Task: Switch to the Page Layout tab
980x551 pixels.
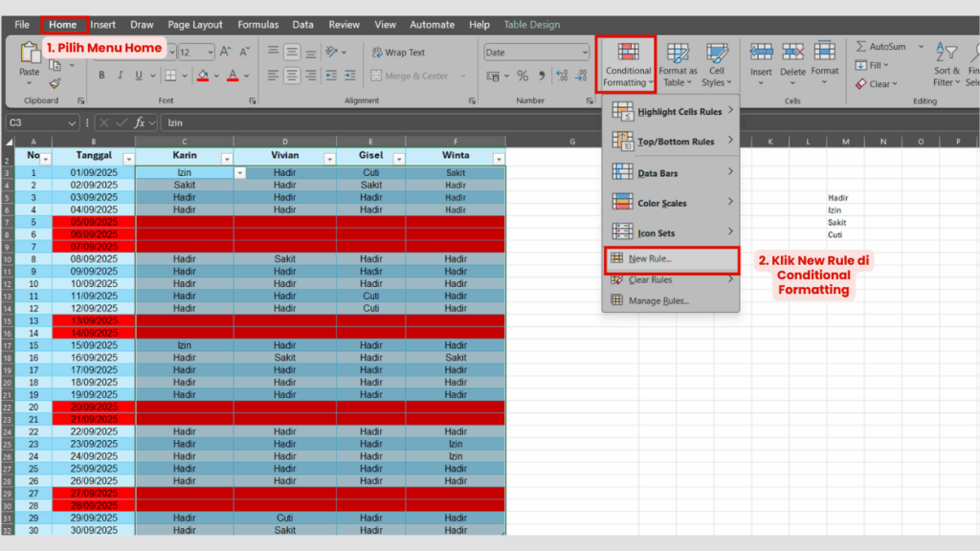Action: (195, 25)
